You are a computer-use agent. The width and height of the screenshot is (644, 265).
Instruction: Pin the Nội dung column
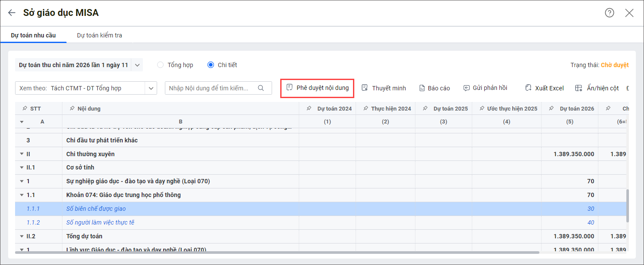tap(72, 108)
